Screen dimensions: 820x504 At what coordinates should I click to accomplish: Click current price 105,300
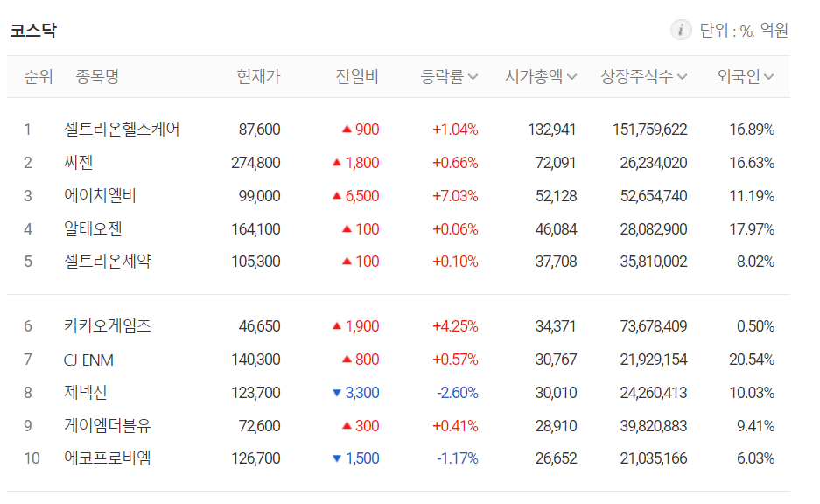[256, 262]
